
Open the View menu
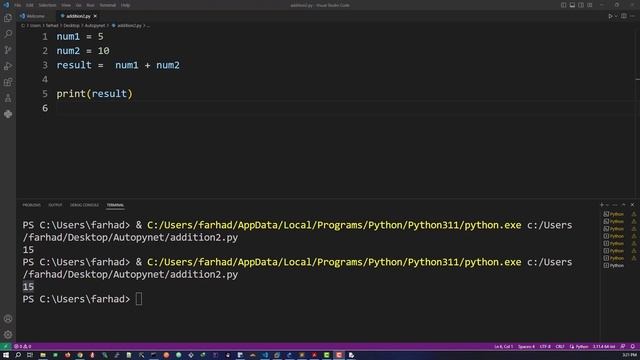66,5
